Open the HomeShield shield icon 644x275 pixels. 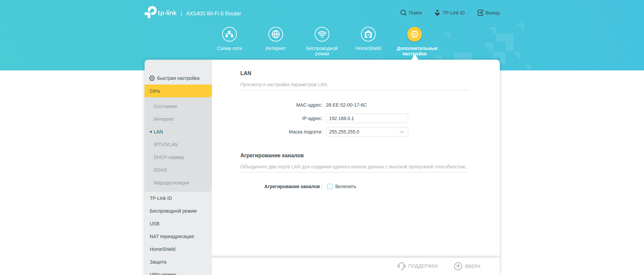click(368, 34)
